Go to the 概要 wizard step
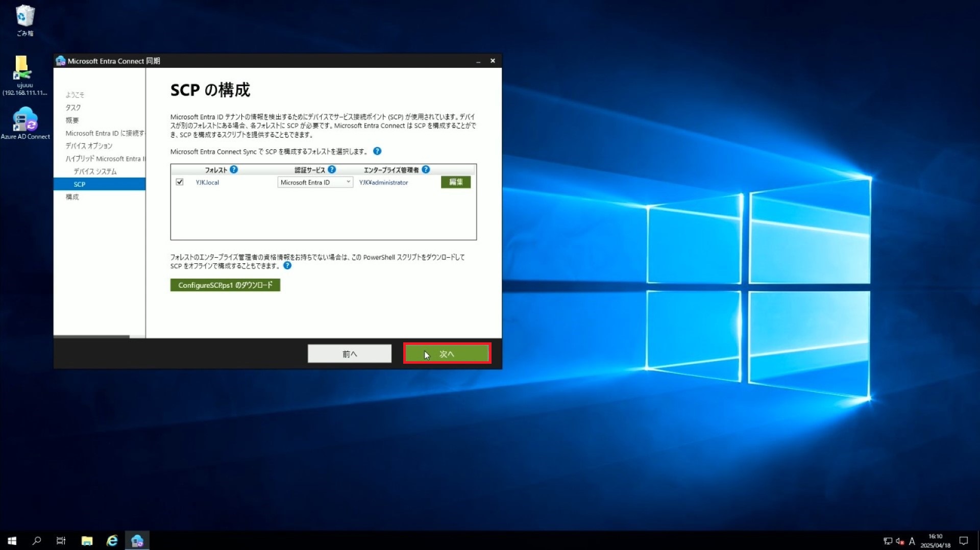Viewport: 980px width, 550px height. point(72,120)
